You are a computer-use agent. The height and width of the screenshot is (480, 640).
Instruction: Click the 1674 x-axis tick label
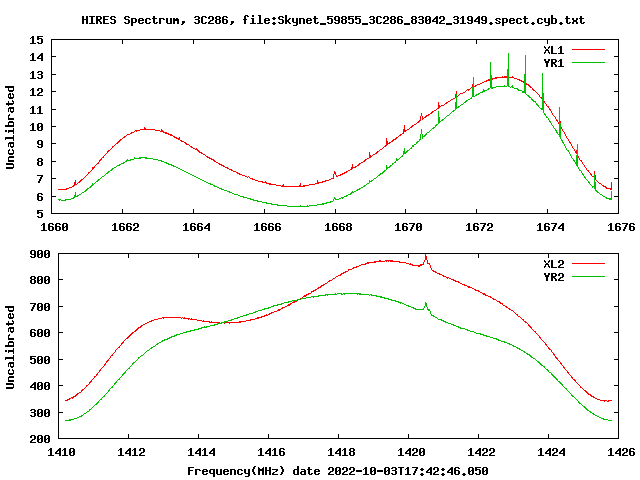click(551, 227)
